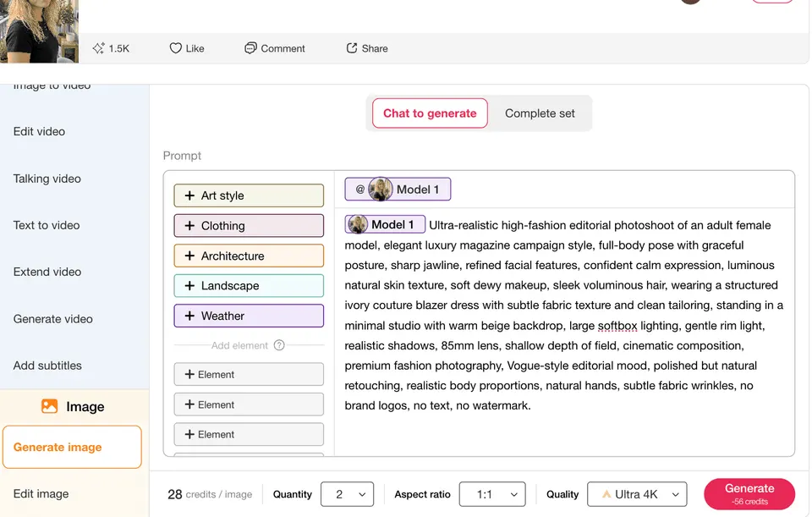Open Edit video in the sidebar

pos(40,132)
